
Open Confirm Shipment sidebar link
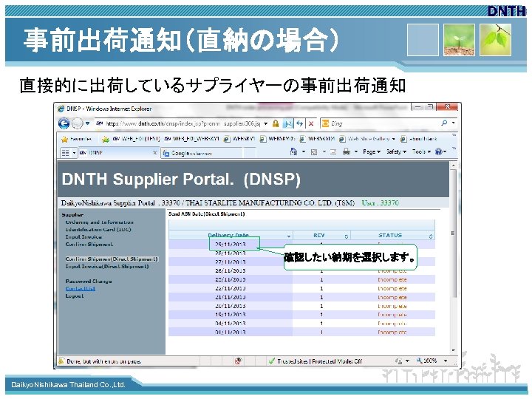pyautogui.click(x=89, y=245)
